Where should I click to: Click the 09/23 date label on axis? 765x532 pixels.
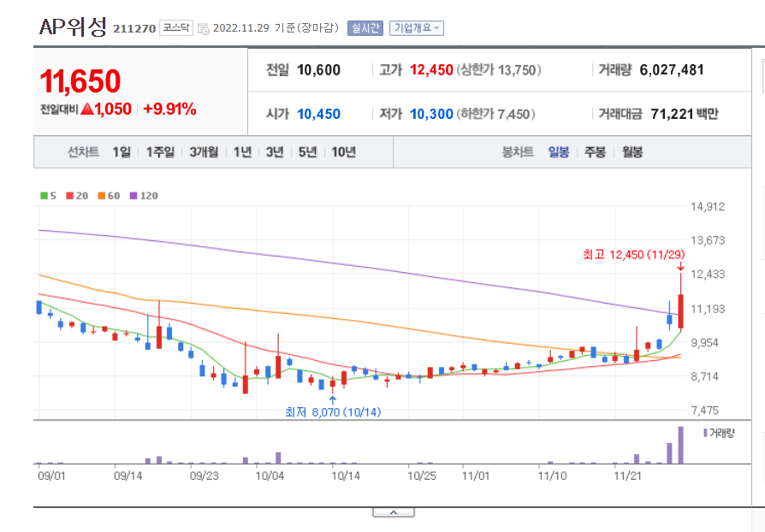(x=204, y=476)
